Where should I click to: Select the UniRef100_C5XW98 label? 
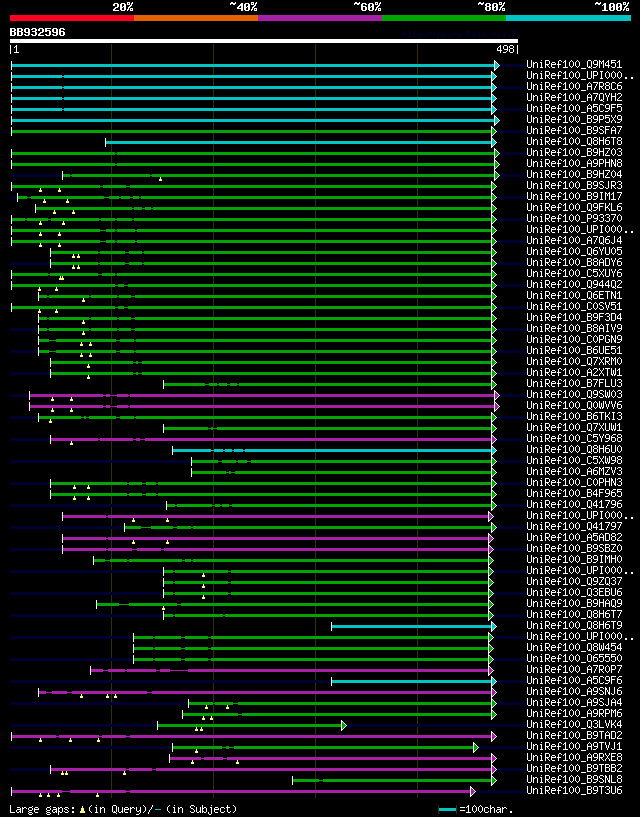pyautogui.click(x=574, y=460)
